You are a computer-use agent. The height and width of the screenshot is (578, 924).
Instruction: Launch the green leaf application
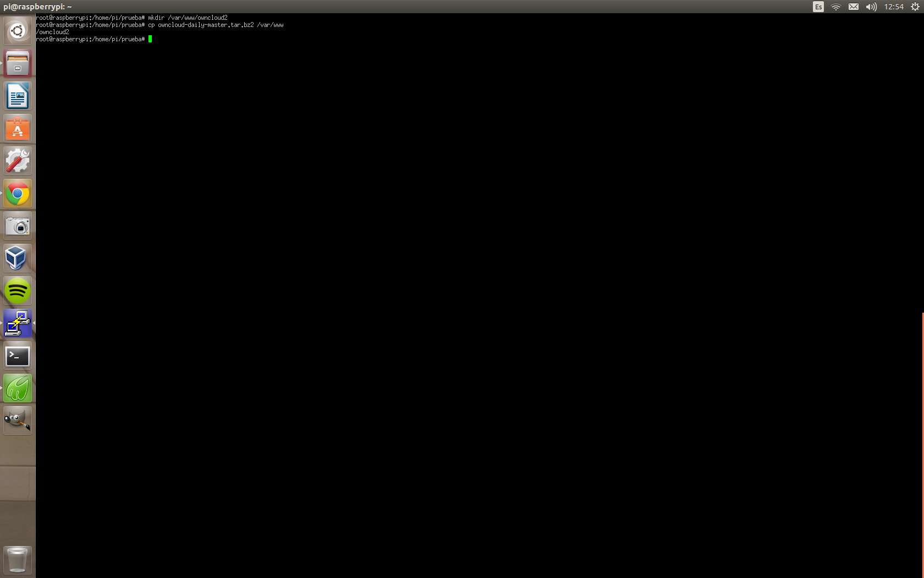18,389
